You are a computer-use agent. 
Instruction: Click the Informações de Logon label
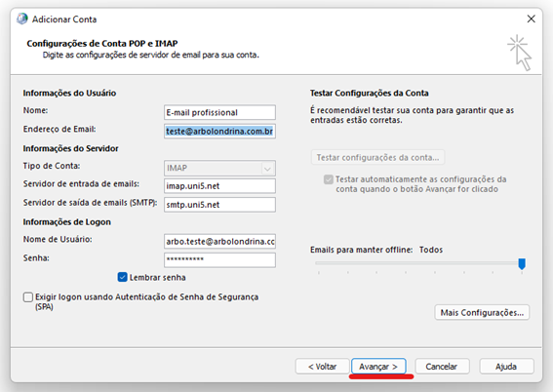(x=67, y=222)
